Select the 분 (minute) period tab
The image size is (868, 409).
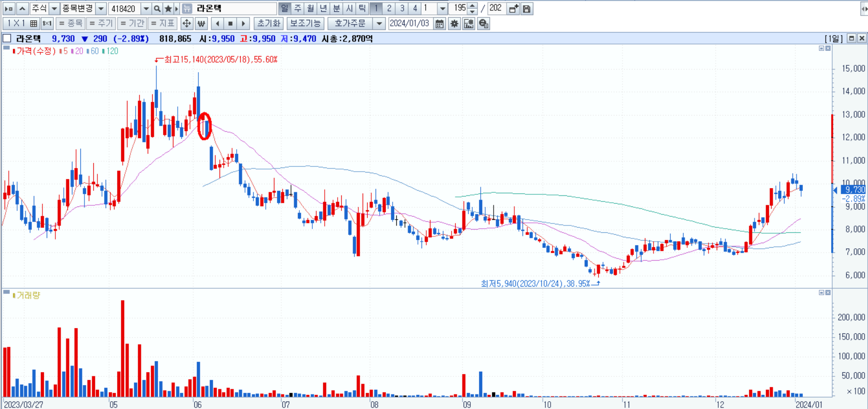pos(336,8)
